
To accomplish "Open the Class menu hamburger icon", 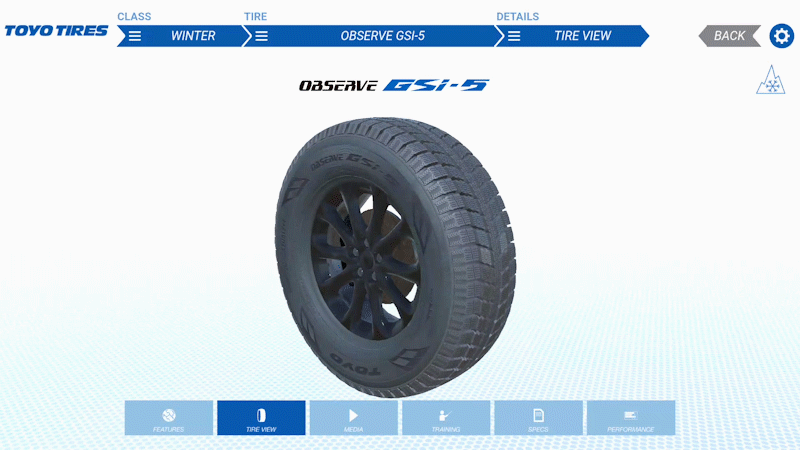I will [x=135, y=36].
